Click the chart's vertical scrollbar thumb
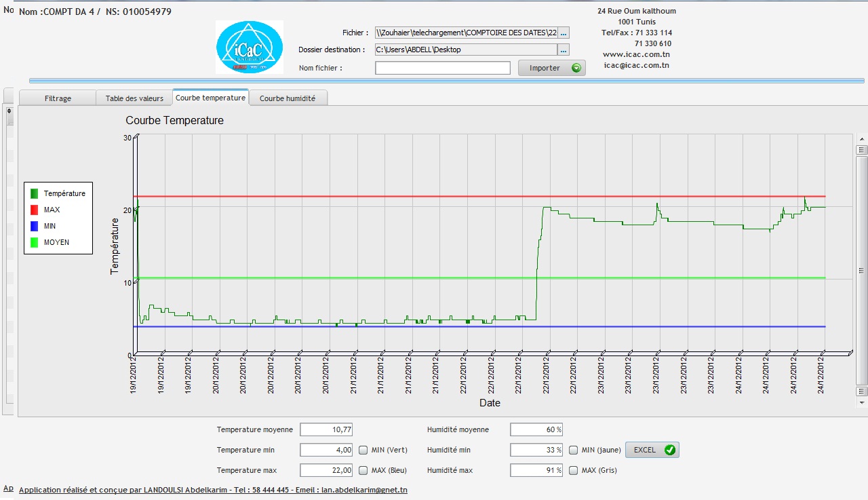Screen dimensions: 868x500 tap(862, 271)
